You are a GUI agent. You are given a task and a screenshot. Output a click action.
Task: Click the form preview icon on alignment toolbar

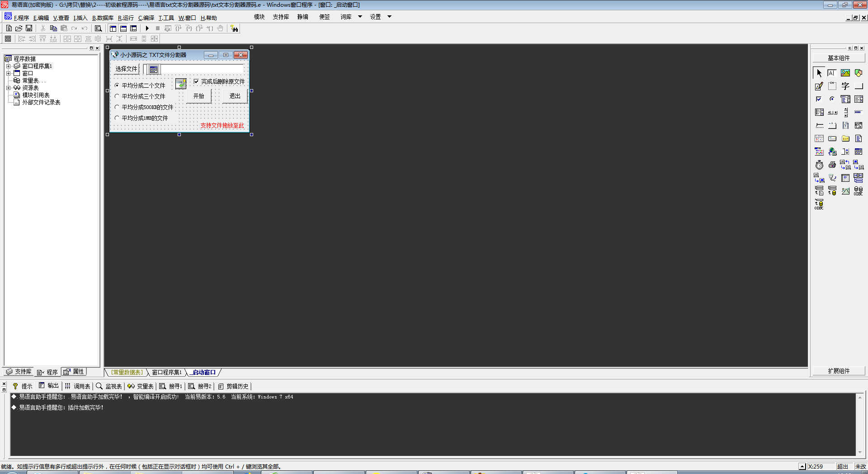point(8,38)
